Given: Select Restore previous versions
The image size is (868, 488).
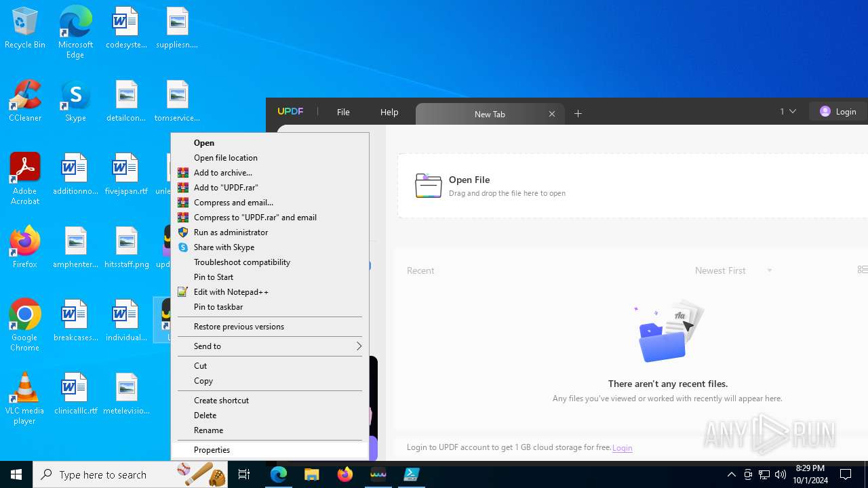Looking at the screenshot, I should tap(270, 327).
